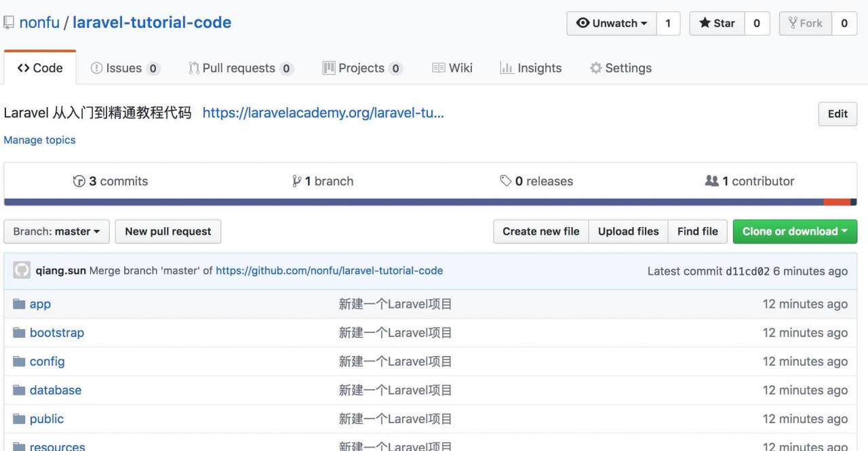View the 1 branch link
Viewport: 868px width, 451px height.
323,181
